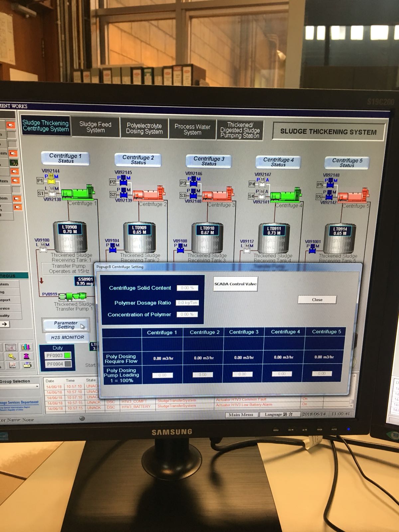
Task: Toggle the PF0903 duty indicator
Action: [67, 355]
